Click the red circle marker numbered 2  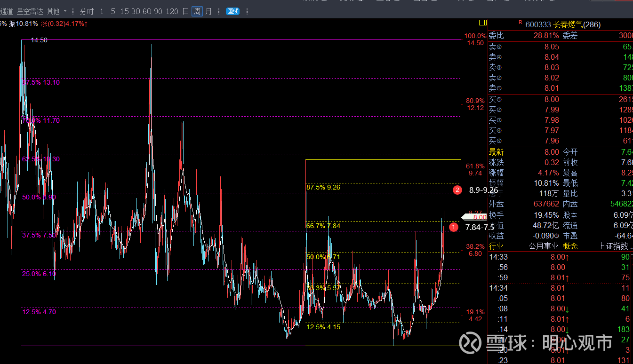[x=457, y=190]
